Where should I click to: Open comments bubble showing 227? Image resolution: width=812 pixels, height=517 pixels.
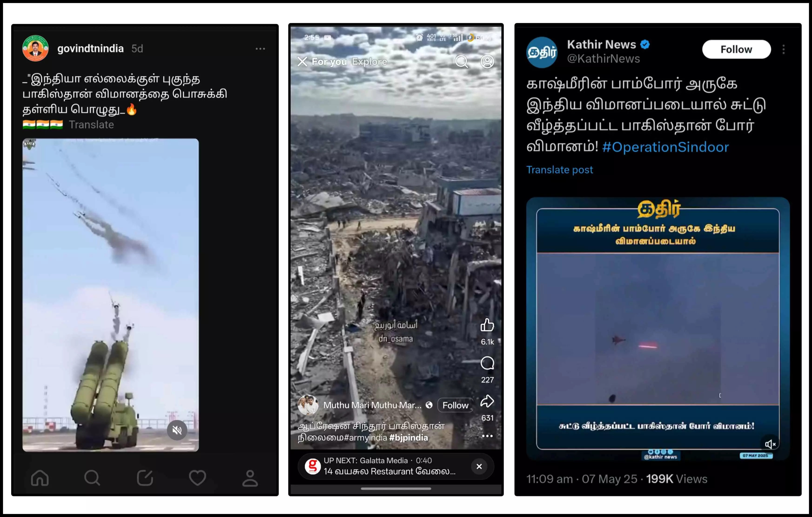[x=487, y=363]
